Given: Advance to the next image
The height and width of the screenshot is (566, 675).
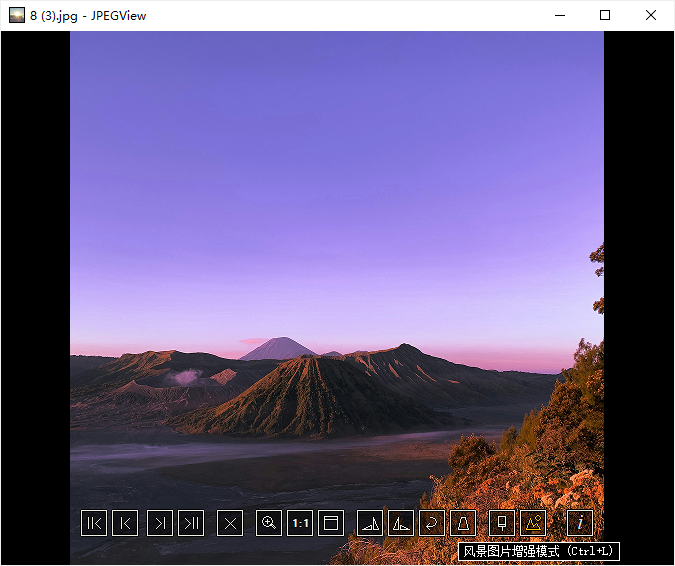Looking at the screenshot, I should pos(160,523).
